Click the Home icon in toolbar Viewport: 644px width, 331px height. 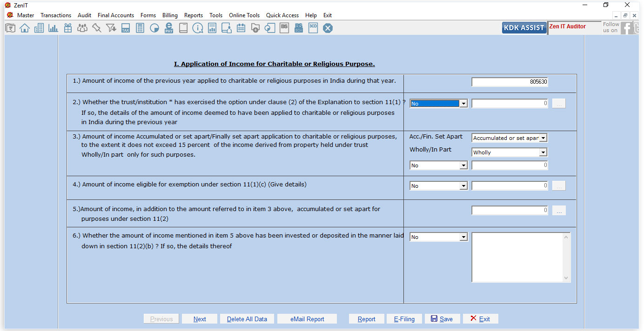25,28
